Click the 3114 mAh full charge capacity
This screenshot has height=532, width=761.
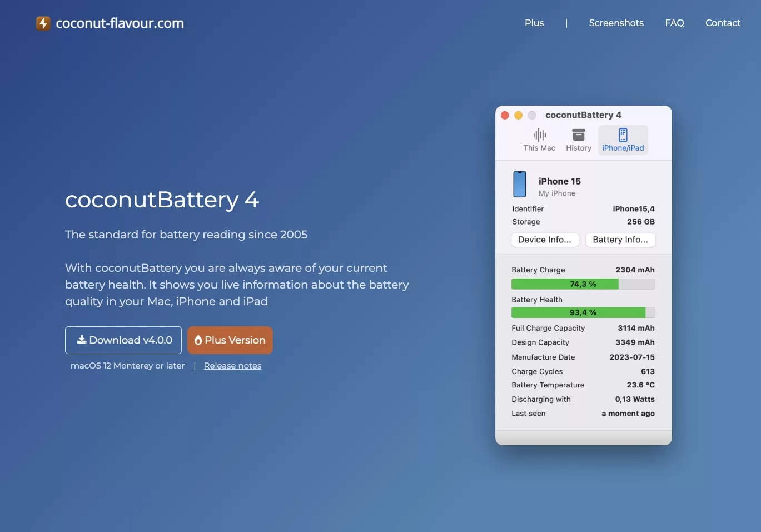coord(636,328)
